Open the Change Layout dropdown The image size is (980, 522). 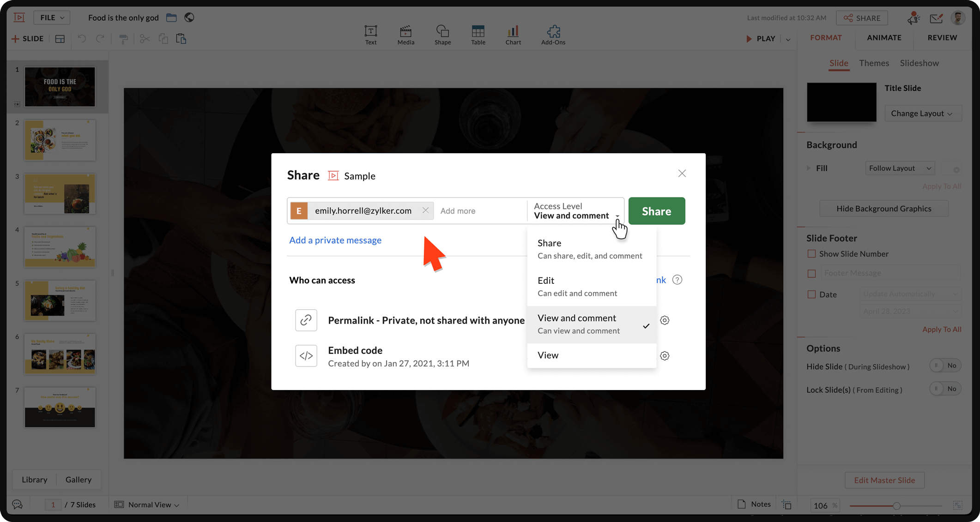[x=923, y=114]
